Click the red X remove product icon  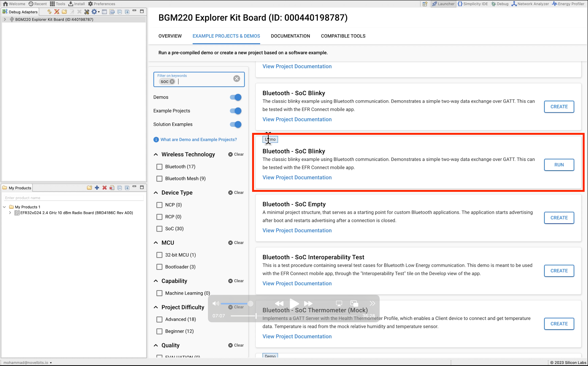pyautogui.click(x=104, y=188)
